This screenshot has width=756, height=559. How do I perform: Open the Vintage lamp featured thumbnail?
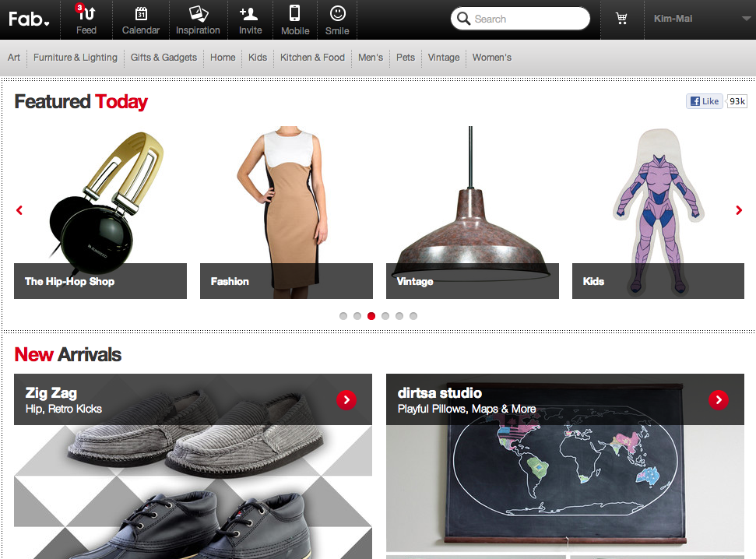(472, 212)
